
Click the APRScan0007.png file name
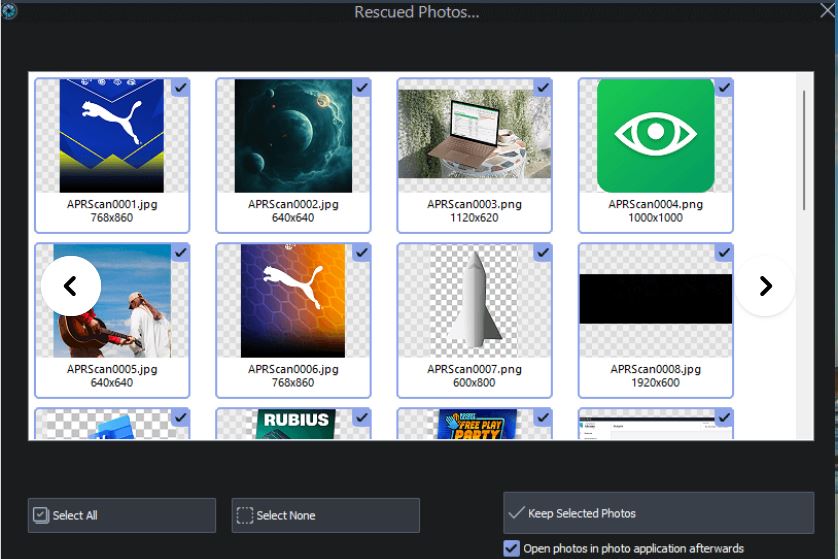tap(474, 369)
